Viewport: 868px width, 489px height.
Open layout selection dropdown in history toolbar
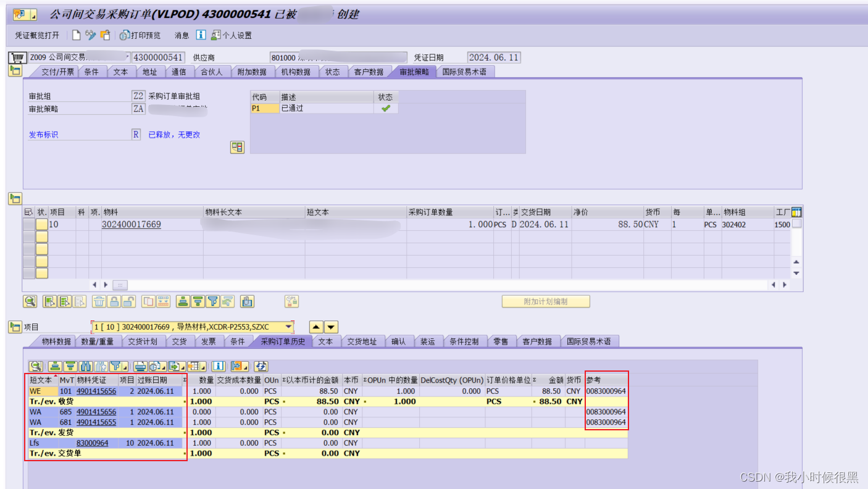point(197,366)
